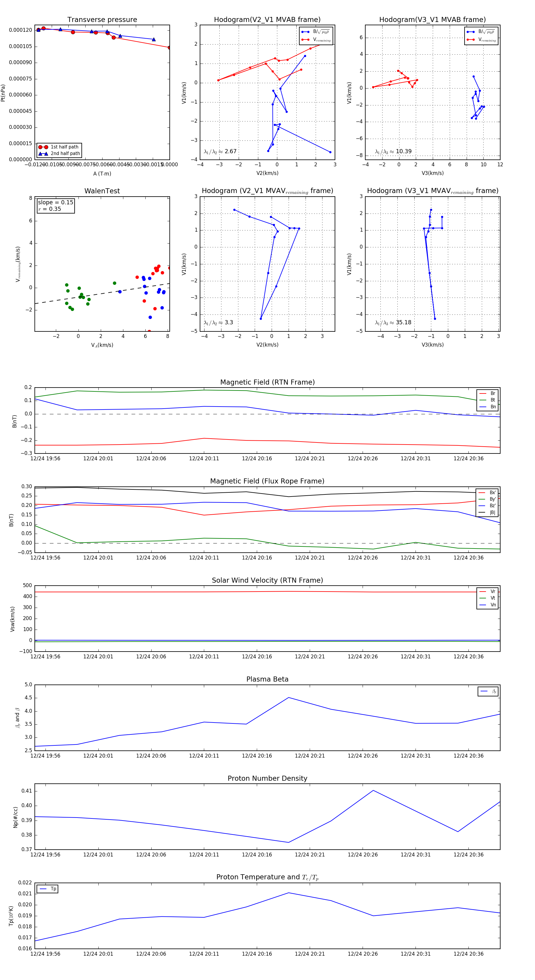The image size is (535, 980).
Task: Click the proton temperature peak near 20:19
Action: coord(289,892)
